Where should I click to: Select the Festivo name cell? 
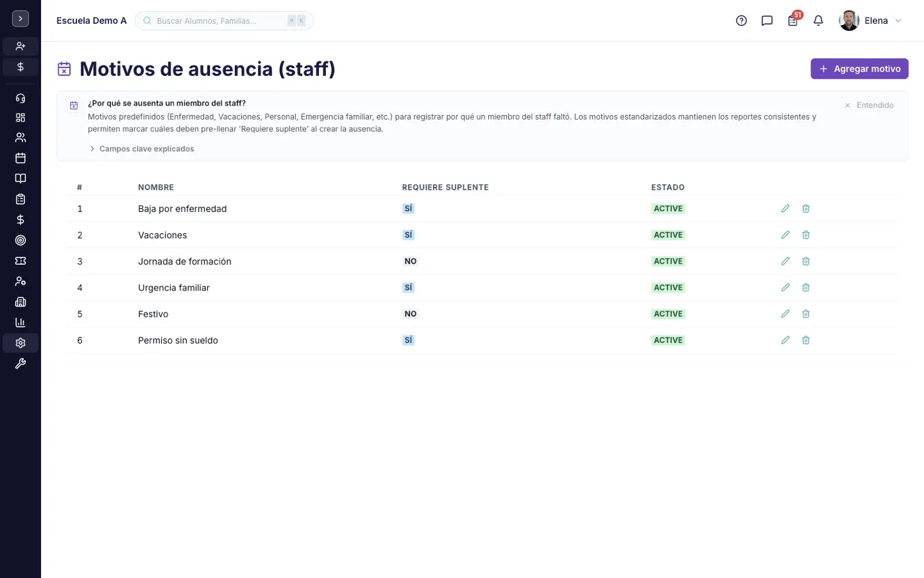click(153, 314)
